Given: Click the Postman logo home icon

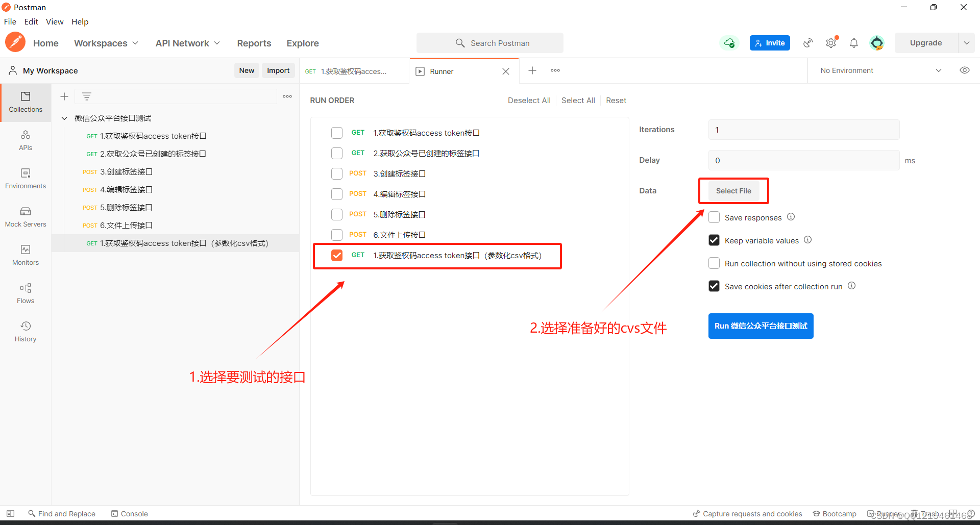Looking at the screenshot, I should (x=15, y=42).
